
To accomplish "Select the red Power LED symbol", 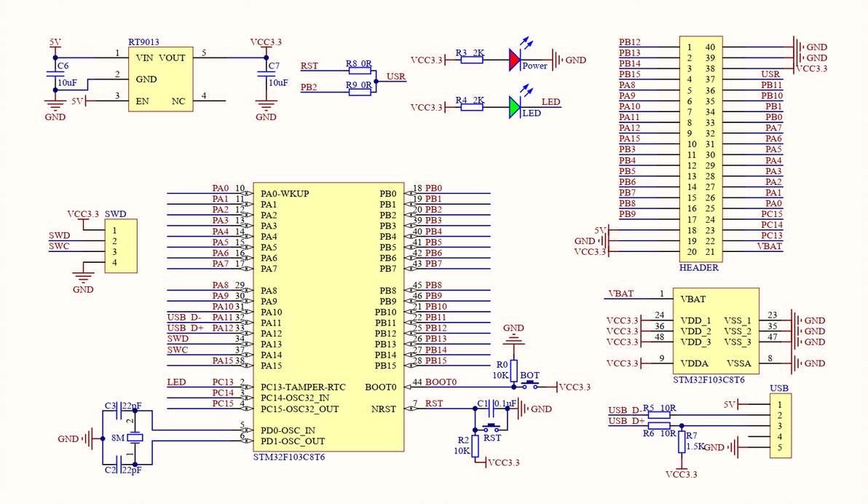I will (515, 60).
